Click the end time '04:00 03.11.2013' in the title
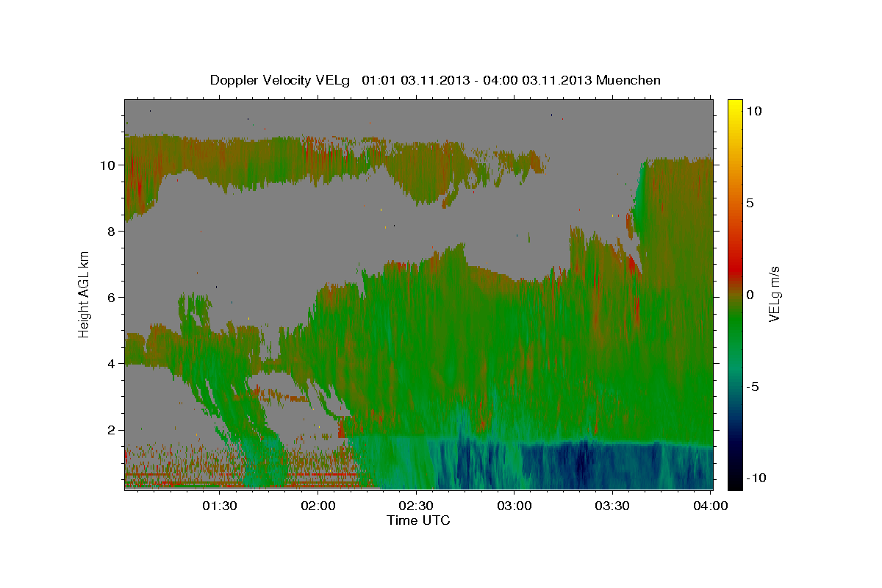 point(536,80)
